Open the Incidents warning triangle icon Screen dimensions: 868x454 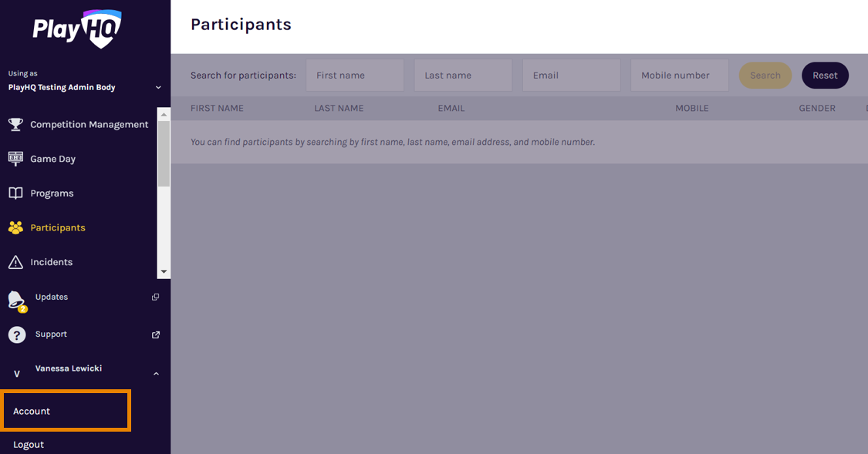coord(15,261)
